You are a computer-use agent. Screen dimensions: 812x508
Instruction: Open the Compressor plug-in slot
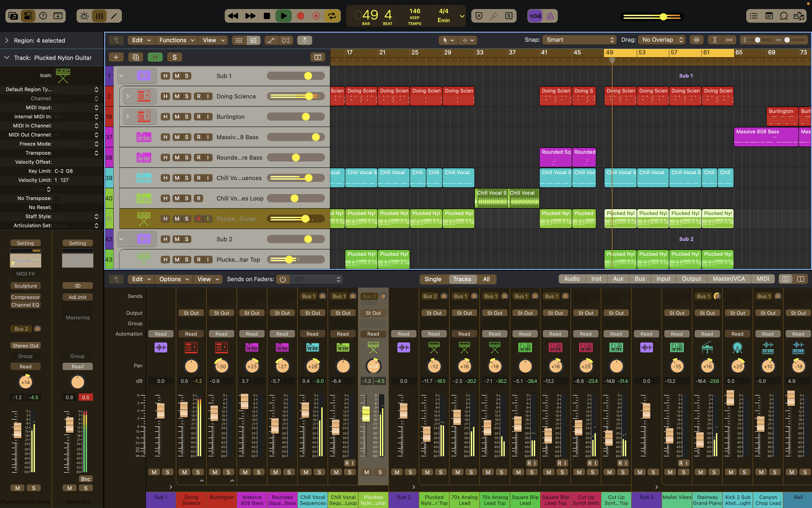[26, 297]
